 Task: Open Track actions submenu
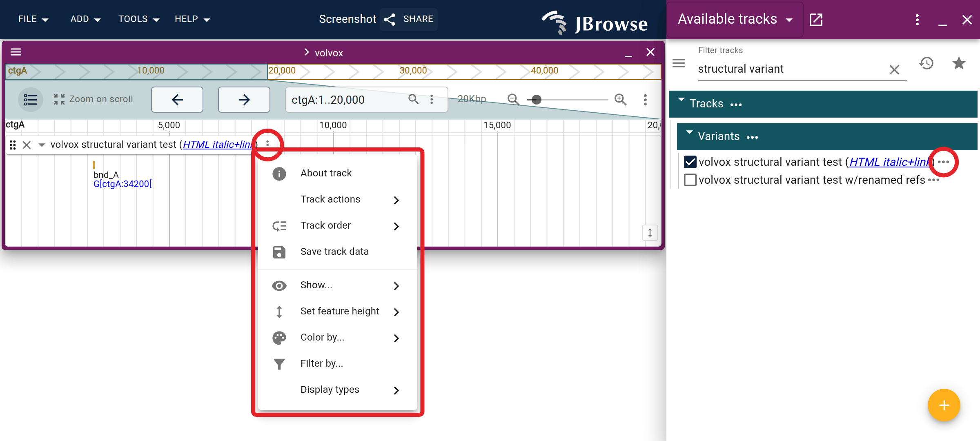(338, 199)
